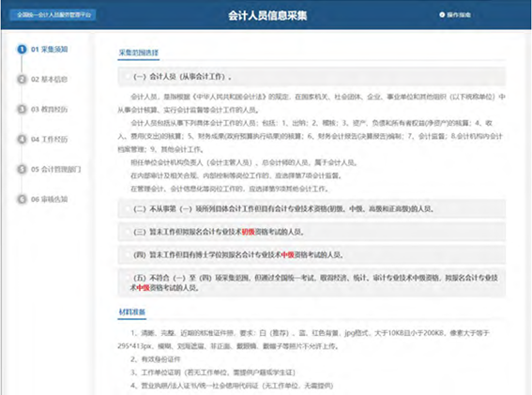Click the 采集范围选择 section heading
This screenshot has width=532, height=395.
click(139, 53)
